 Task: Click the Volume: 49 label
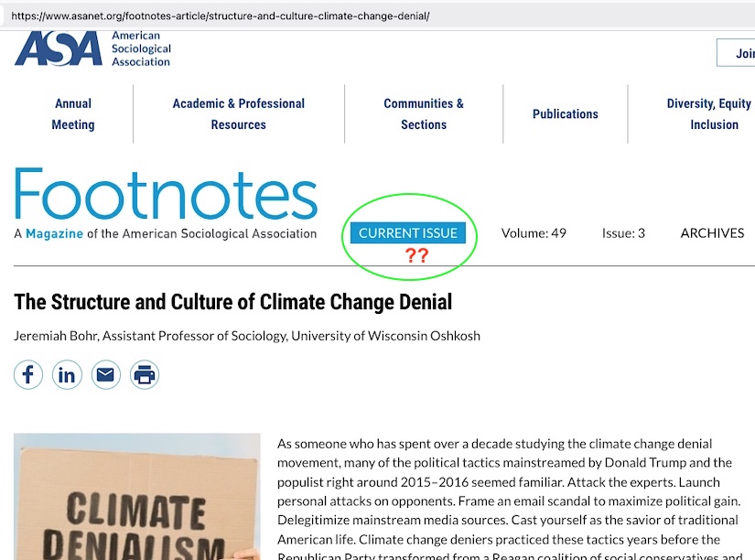pos(534,233)
